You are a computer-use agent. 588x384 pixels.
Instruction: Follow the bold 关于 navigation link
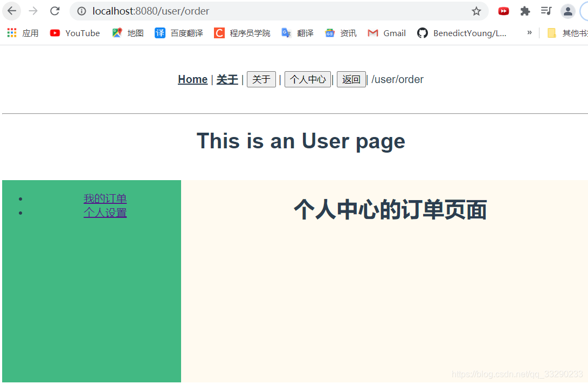(227, 79)
